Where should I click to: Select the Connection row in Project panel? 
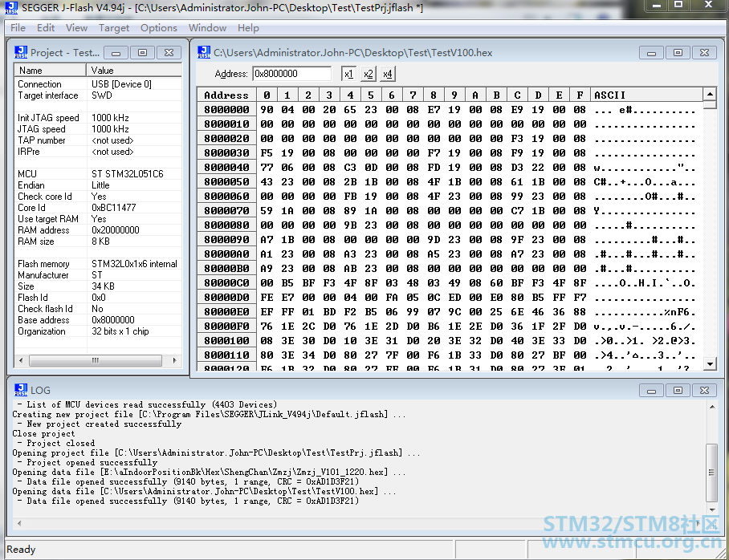click(x=98, y=84)
